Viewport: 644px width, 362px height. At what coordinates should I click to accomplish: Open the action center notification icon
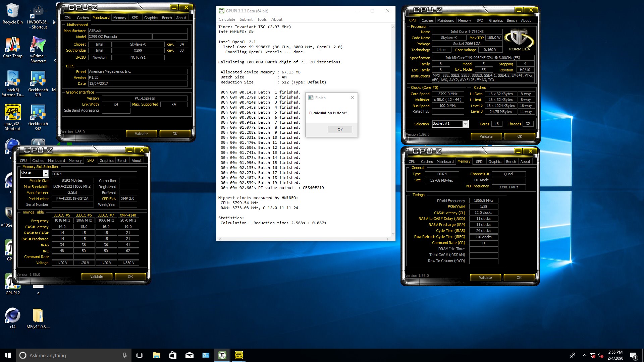coord(633,355)
